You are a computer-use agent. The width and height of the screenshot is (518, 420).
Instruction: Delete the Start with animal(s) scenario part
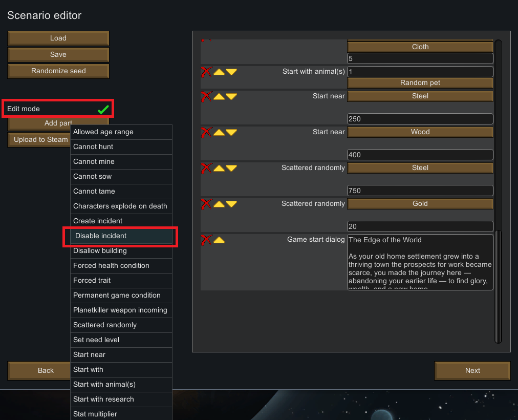pyautogui.click(x=206, y=72)
